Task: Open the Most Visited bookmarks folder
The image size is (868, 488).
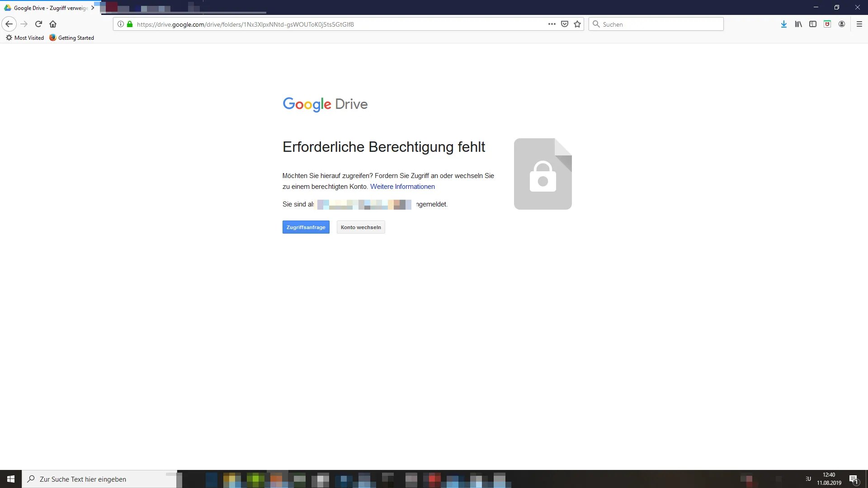Action: [x=25, y=38]
